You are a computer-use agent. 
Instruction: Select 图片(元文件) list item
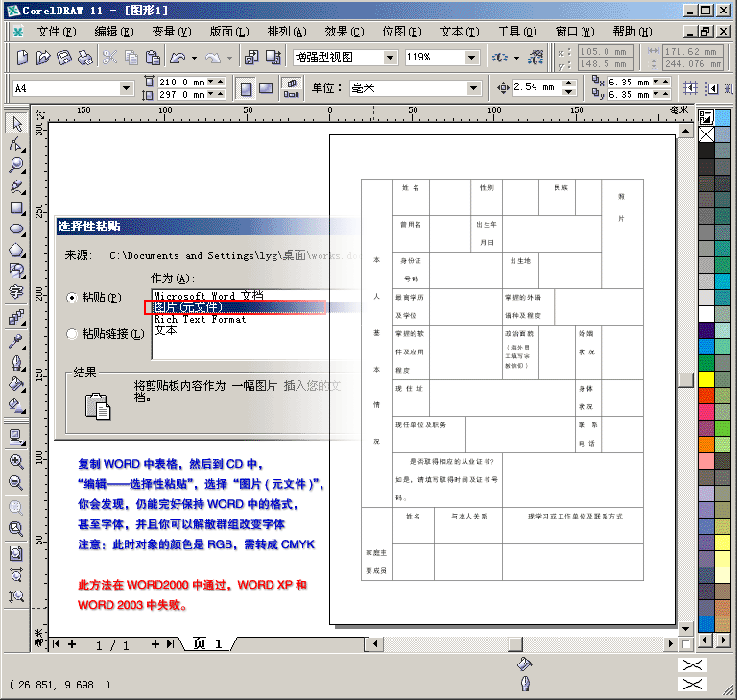(240, 307)
